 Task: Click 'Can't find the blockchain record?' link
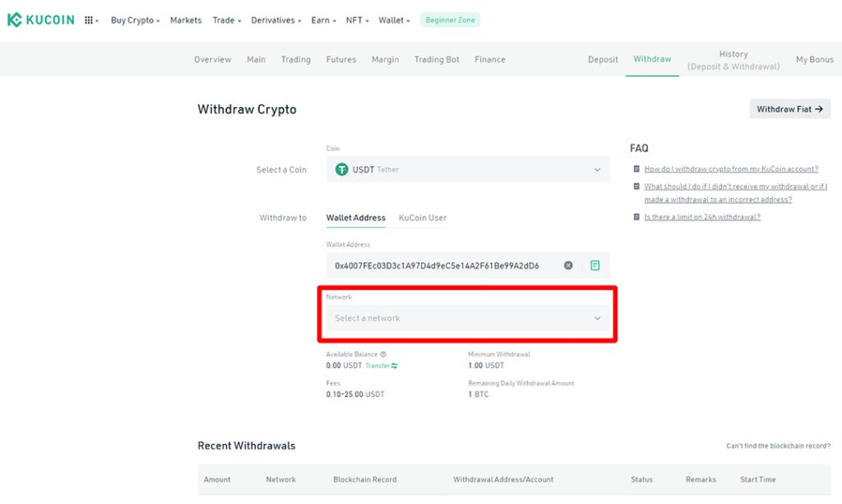click(x=778, y=446)
